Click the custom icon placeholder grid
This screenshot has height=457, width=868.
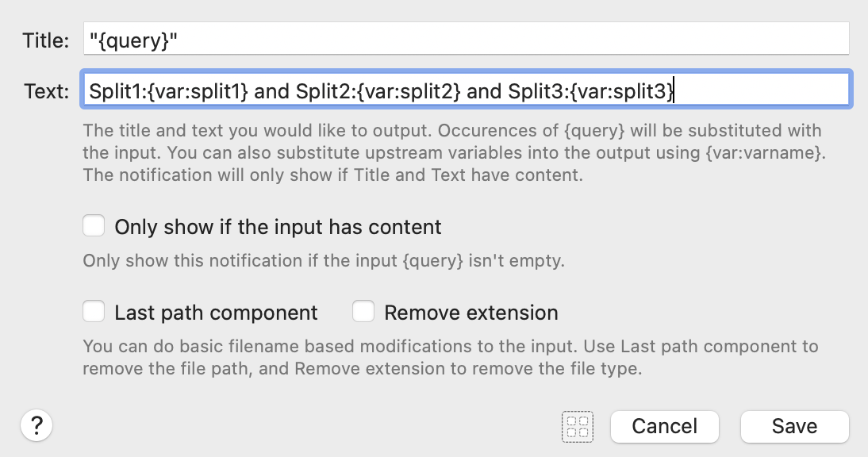[578, 427]
